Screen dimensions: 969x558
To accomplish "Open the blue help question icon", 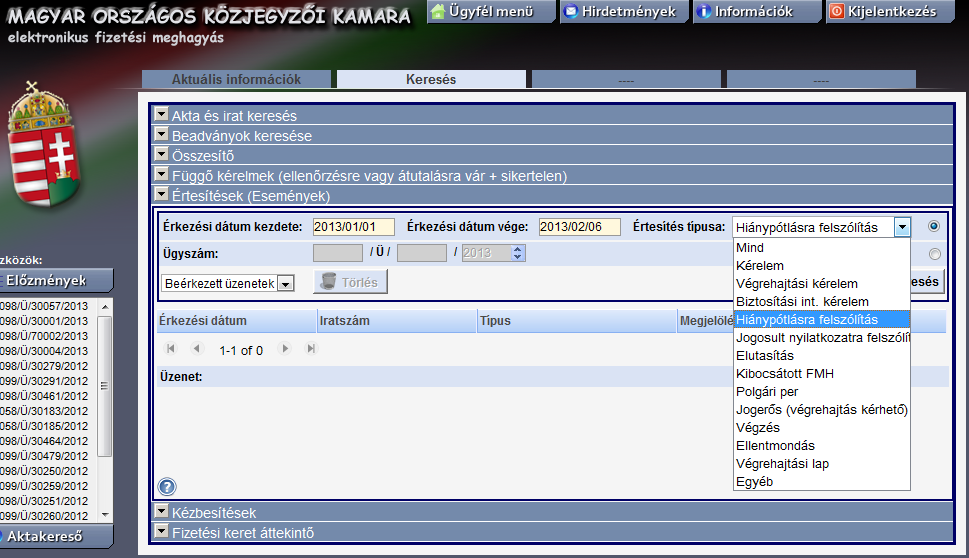I will coord(167,487).
